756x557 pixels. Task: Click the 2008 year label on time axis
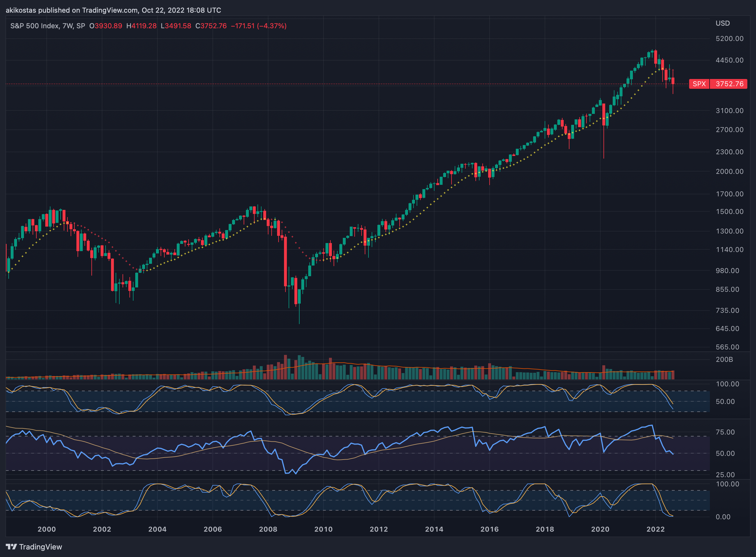(x=268, y=529)
